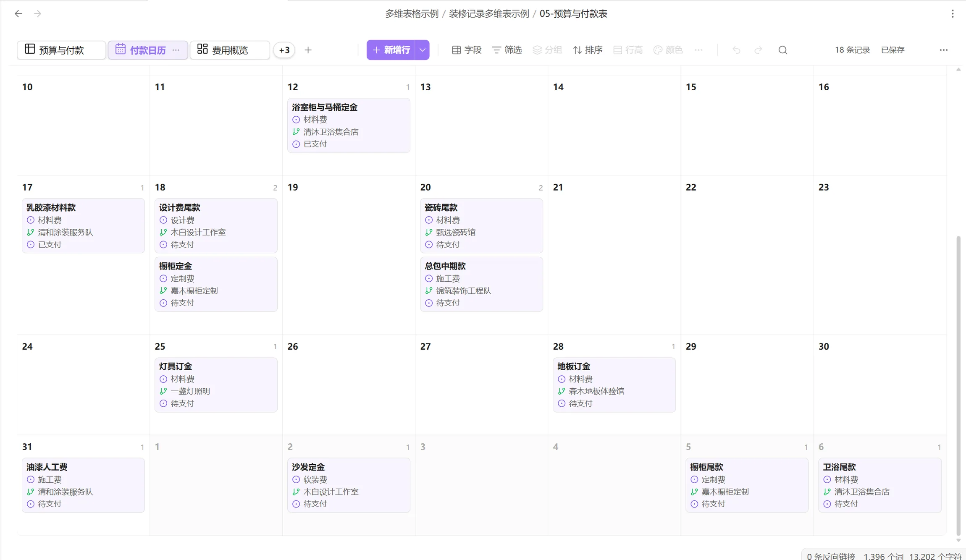Open the 橱柜尾款 card
This screenshot has height=560, width=966.
747,485
